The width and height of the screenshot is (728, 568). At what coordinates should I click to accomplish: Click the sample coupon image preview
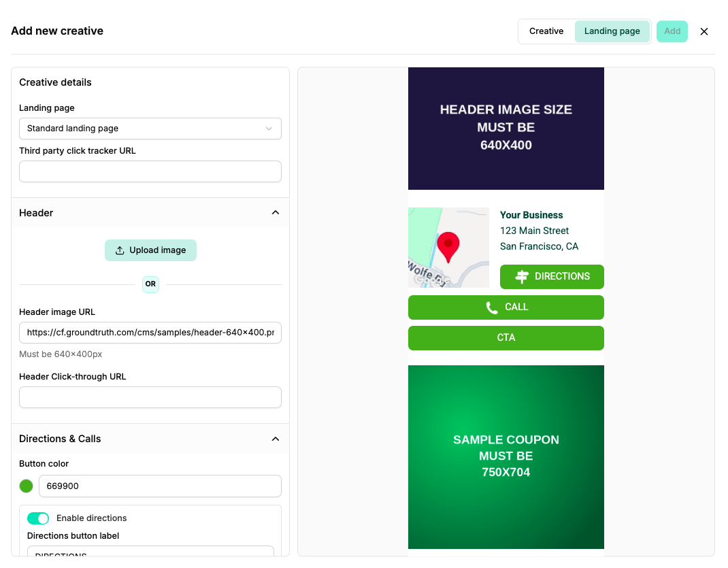pyautogui.click(x=506, y=456)
